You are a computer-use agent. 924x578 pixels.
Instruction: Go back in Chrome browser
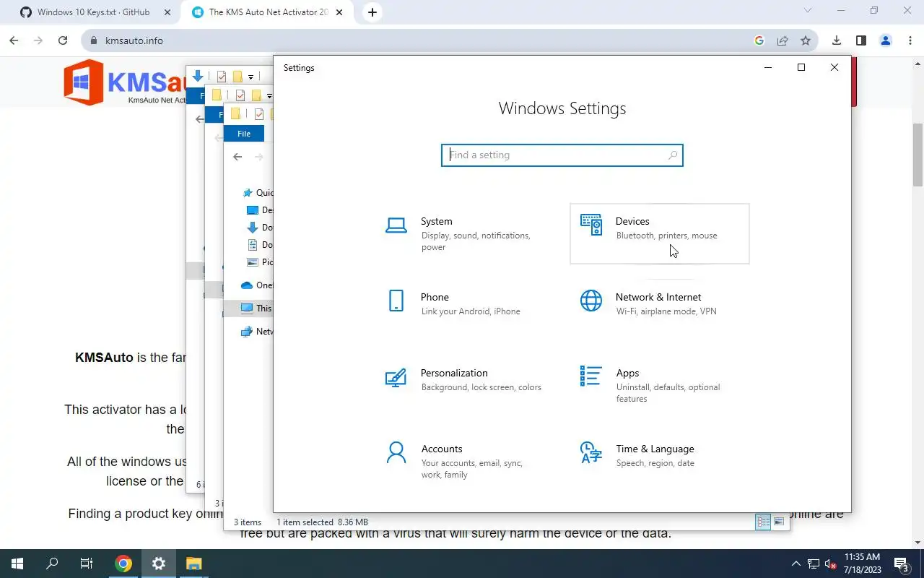[14, 40]
